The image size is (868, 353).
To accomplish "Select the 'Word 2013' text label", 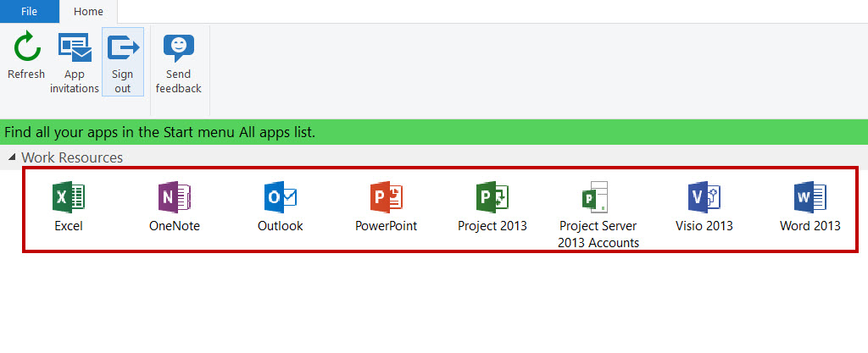I will (810, 226).
